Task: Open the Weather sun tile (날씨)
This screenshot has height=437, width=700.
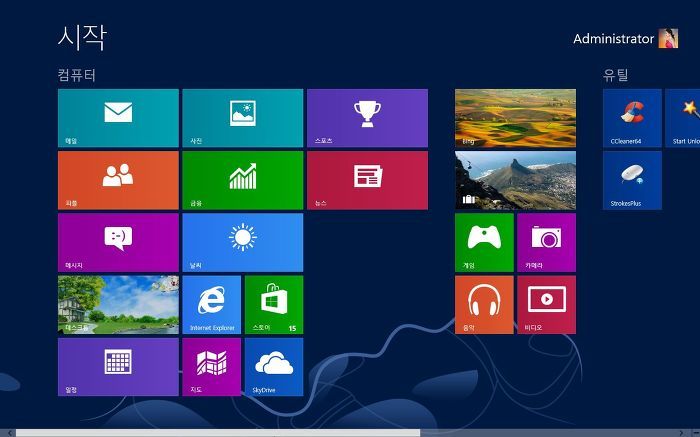Action: 243,242
